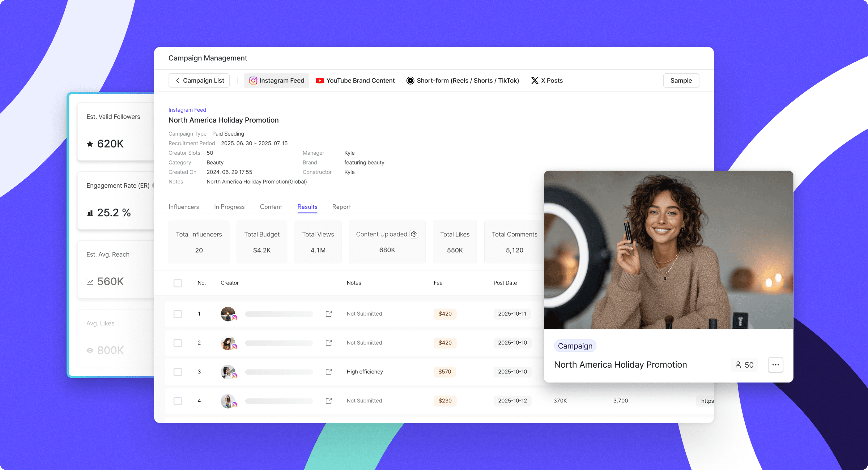Open external link icon for creator row 3
This screenshot has width=868, height=470.
[x=329, y=372]
